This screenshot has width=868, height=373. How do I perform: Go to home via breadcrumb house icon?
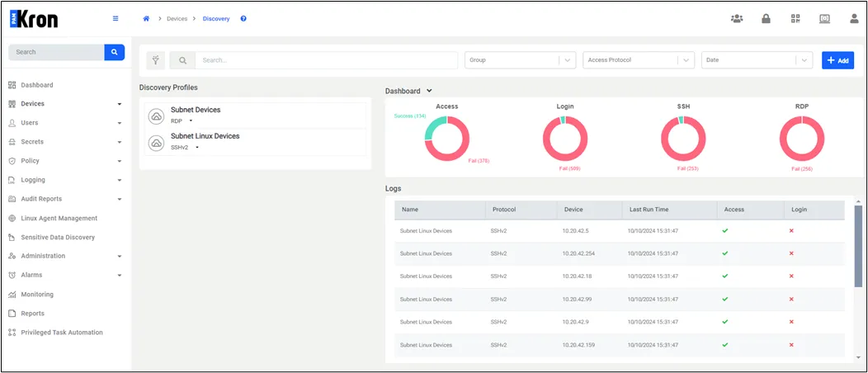click(146, 18)
